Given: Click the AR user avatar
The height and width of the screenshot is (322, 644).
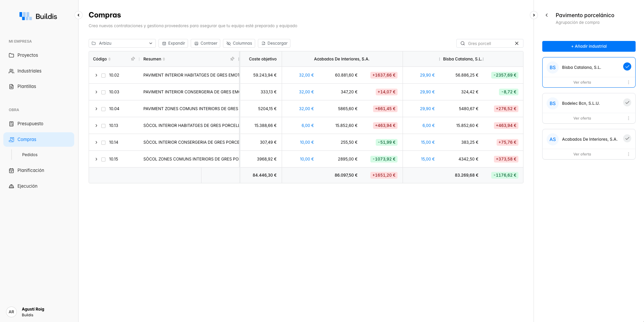Looking at the screenshot, I should (11, 312).
